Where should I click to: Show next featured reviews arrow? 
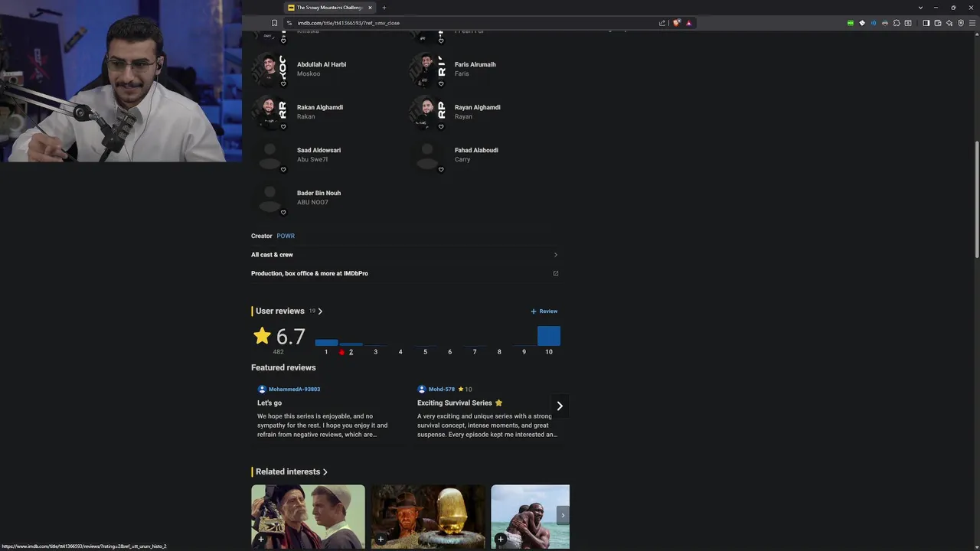pyautogui.click(x=560, y=406)
